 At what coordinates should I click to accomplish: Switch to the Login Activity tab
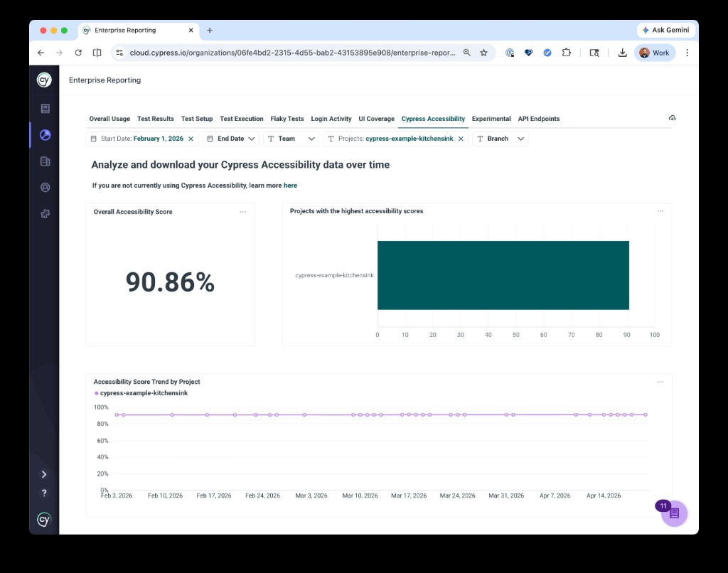(331, 119)
